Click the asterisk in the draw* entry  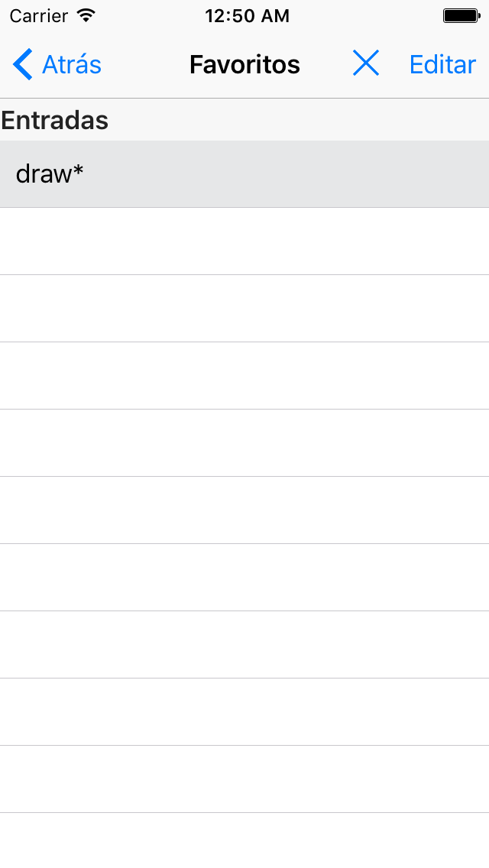tap(78, 170)
